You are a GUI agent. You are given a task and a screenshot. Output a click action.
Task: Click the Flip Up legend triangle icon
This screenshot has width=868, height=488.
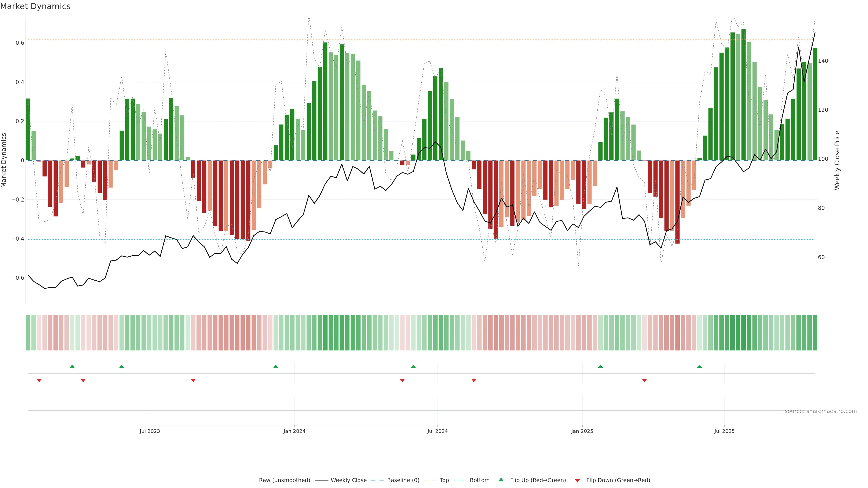[501, 480]
